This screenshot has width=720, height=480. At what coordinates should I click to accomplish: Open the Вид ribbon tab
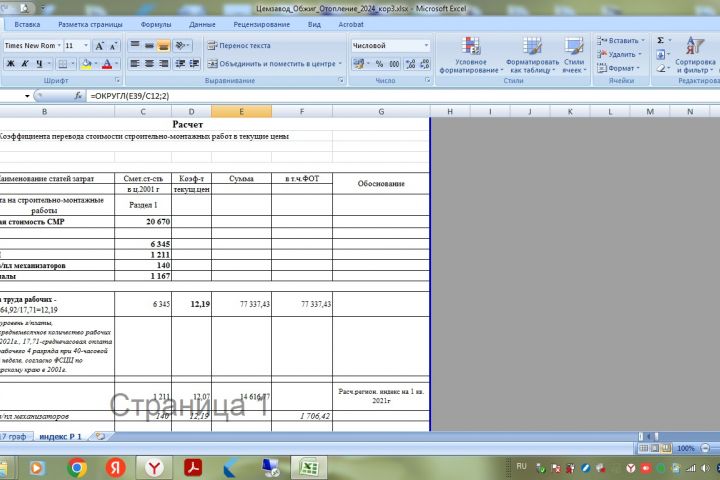(314, 24)
